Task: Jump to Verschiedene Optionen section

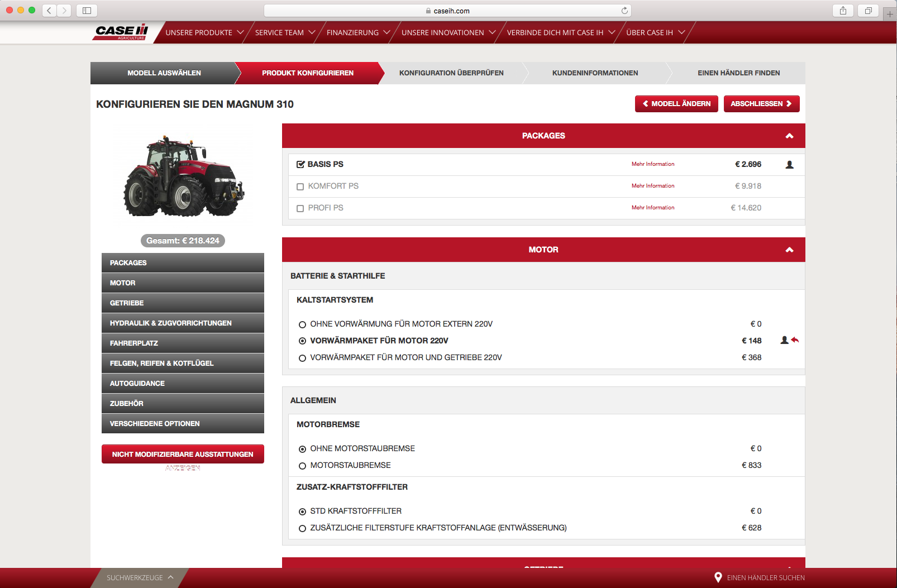Action: click(x=183, y=423)
